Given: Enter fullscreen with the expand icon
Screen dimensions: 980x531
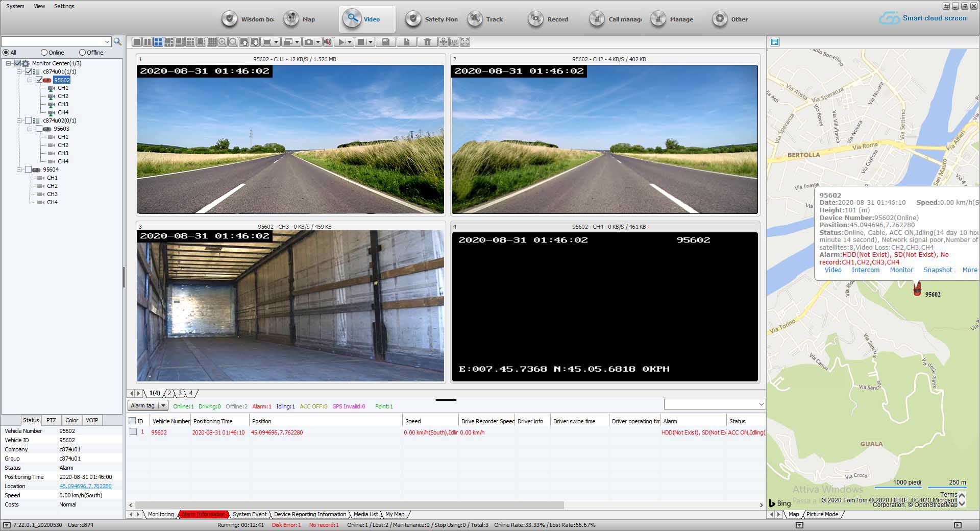Looking at the screenshot, I should pyautogui.click(x=464, y=42).
